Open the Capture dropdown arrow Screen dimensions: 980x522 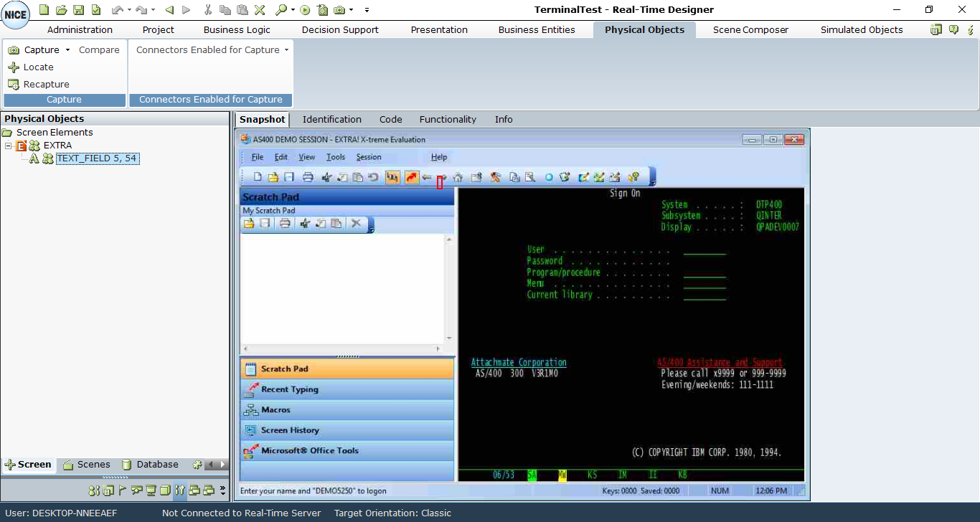[68, 50]
